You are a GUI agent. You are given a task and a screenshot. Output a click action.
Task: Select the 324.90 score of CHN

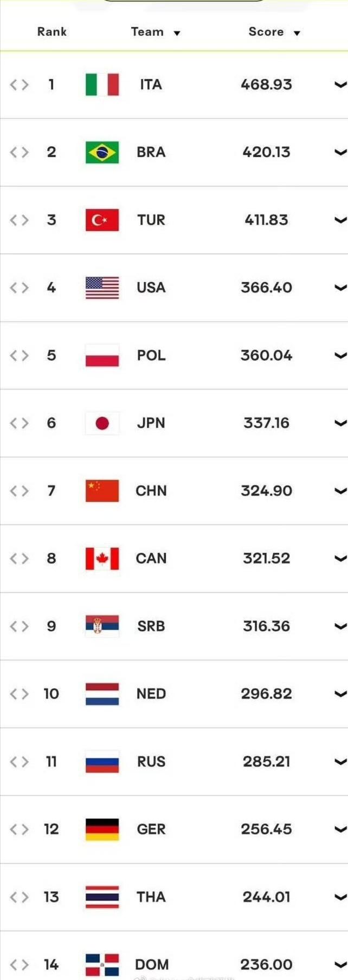(x=266, y=491)
